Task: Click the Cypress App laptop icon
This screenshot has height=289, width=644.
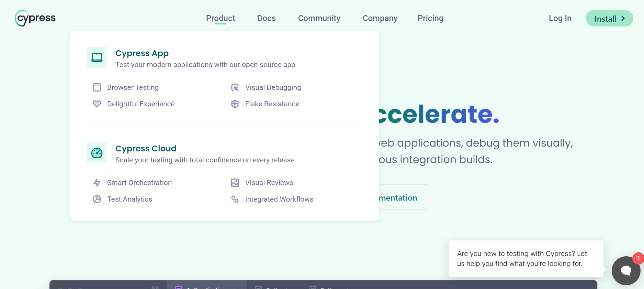Action: [x=97, y=57]
